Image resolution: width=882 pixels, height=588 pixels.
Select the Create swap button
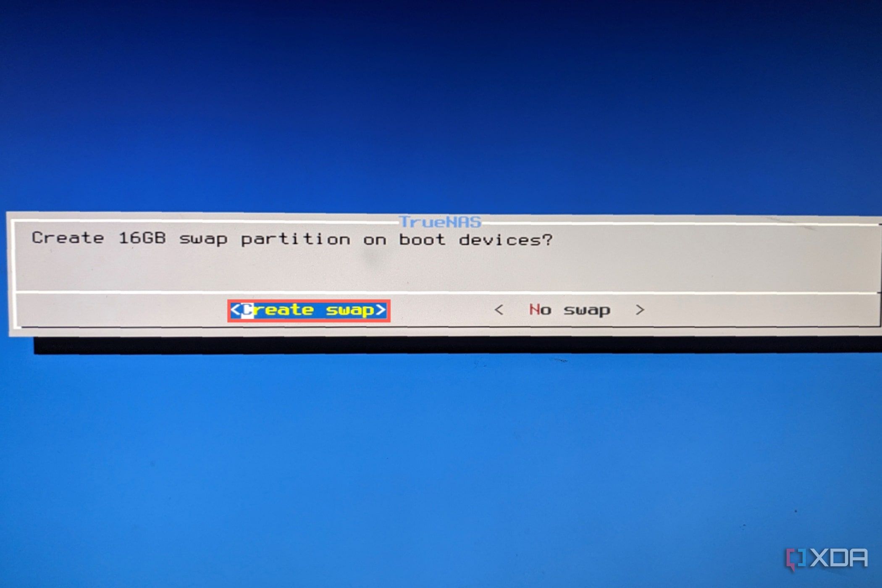tap(309, 310)
